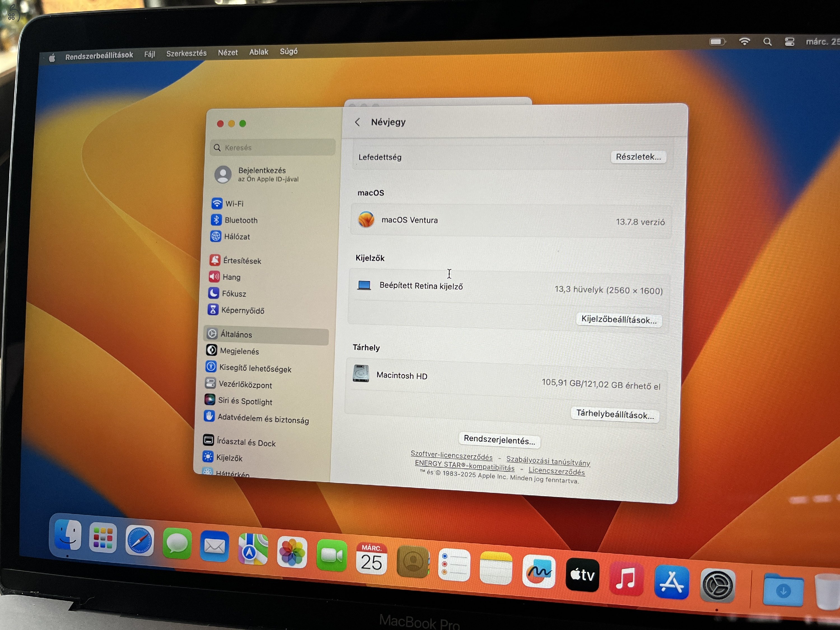
Task: Open Spotlight search in the menu bar
Action: coord(767,42)
